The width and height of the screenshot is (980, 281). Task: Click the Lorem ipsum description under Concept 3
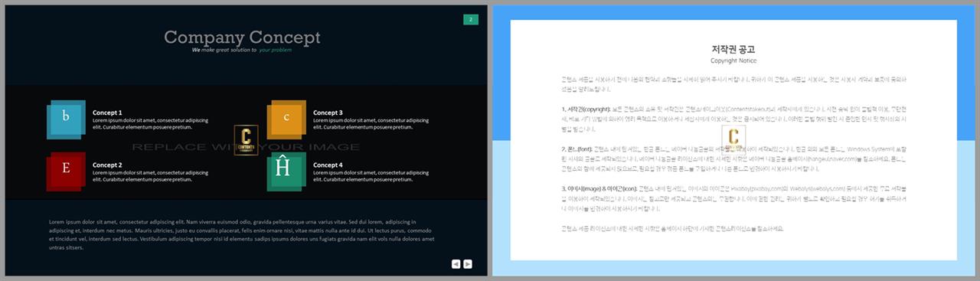(371, 124)
